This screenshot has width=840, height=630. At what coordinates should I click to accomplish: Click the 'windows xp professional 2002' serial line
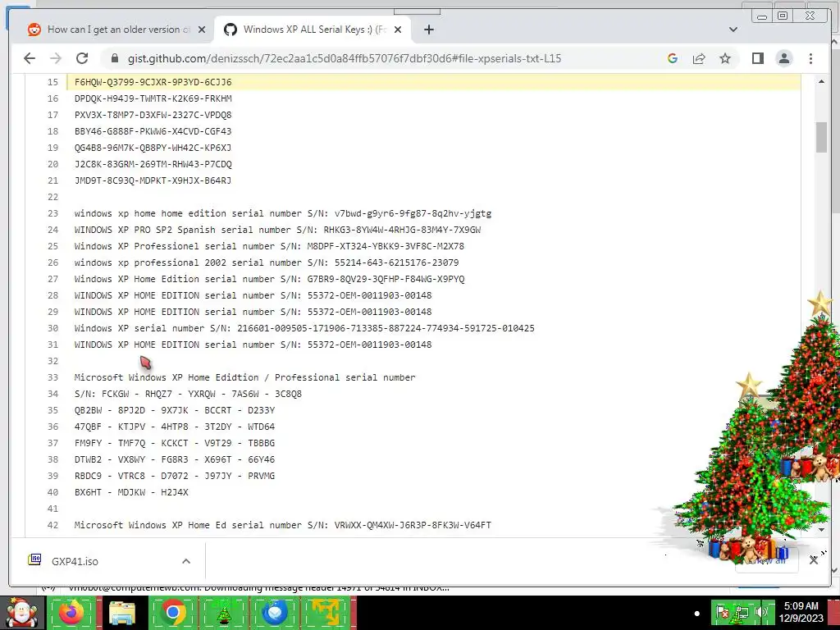coord(267,262)
